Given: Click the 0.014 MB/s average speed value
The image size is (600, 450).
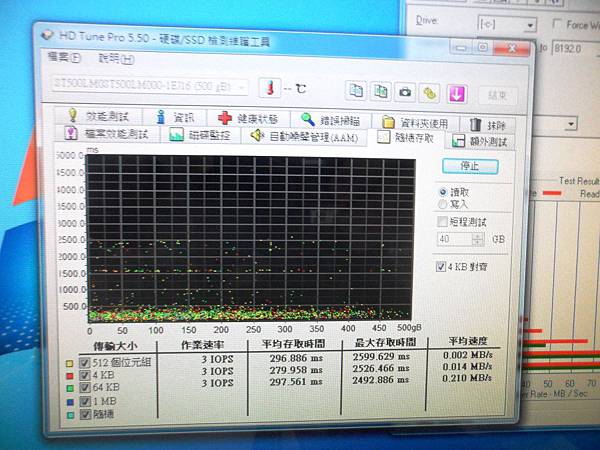Looking at the screenshot, I should click(x=468, y=367).
